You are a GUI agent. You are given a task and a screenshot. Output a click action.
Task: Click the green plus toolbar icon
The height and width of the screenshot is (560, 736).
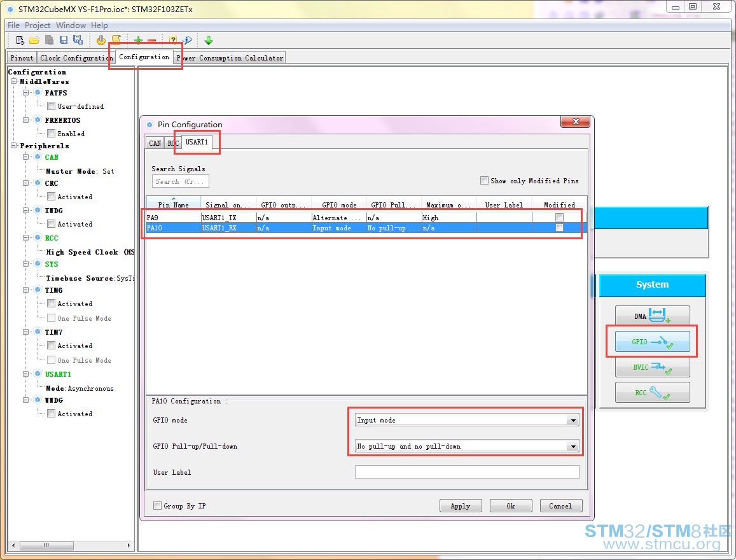138,40
